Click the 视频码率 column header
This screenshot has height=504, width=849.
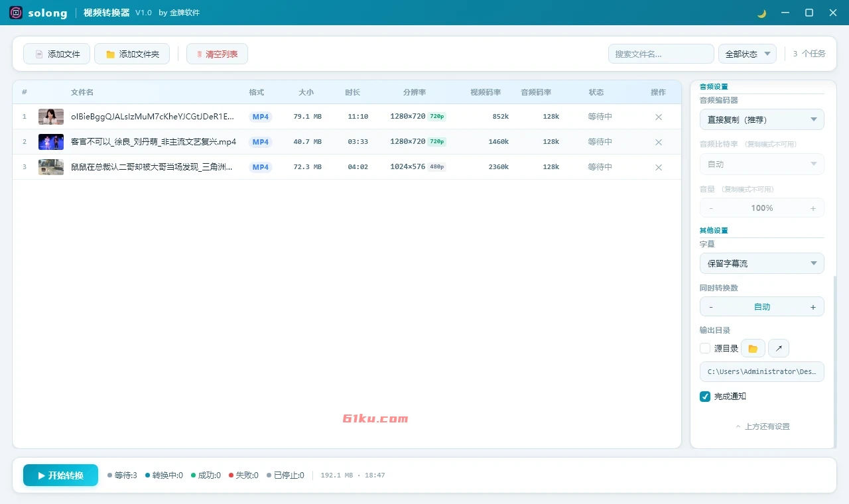coord(486,92)
